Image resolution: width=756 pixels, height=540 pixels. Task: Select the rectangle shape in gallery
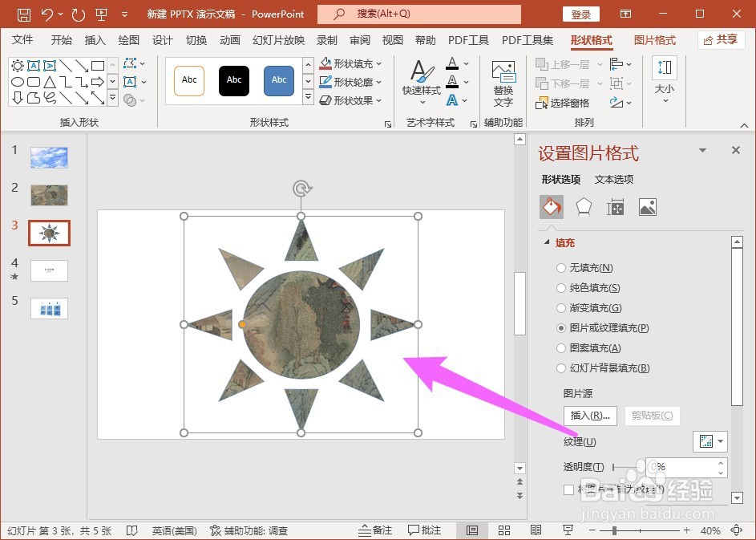tap(98, 65)
